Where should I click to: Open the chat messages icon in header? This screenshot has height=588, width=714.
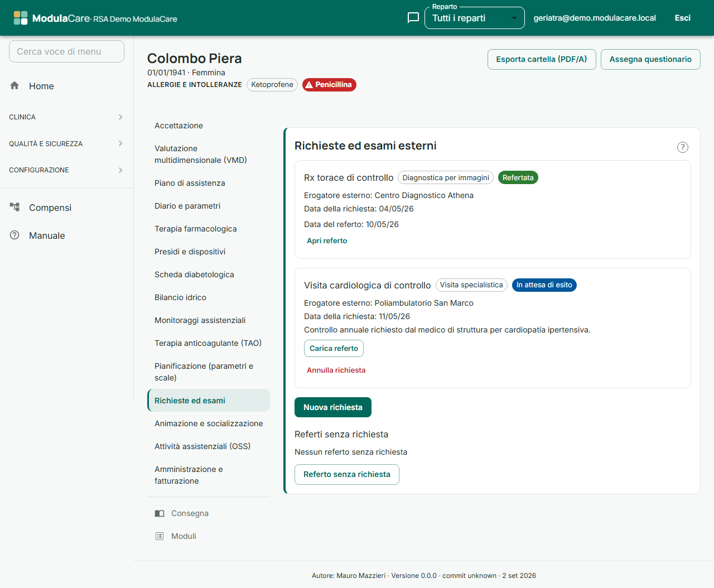pyautogui.click(x=413, y=18)
